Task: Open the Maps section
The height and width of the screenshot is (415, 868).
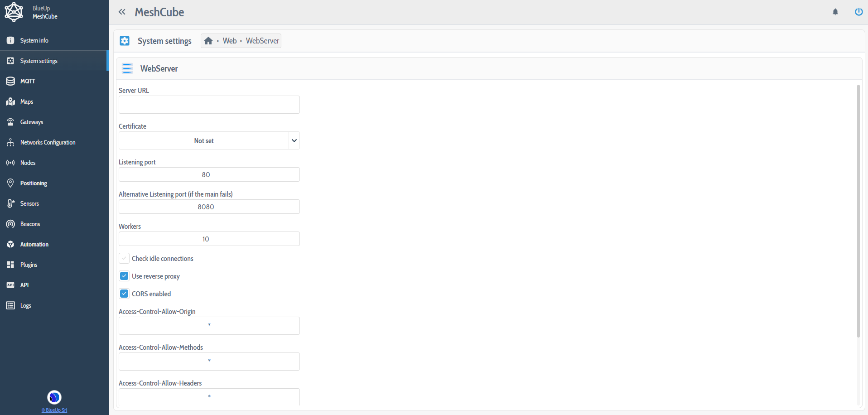Action: tap(10, 101)
